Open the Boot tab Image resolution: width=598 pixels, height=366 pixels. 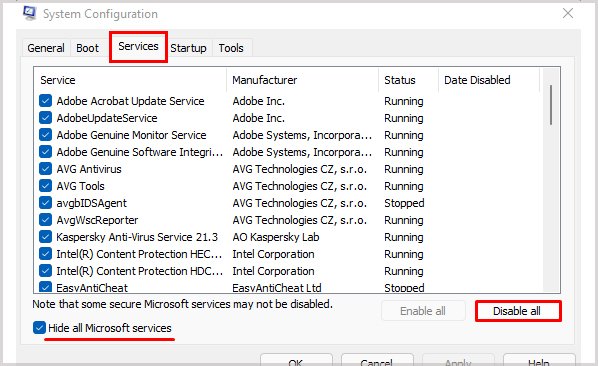87,48
